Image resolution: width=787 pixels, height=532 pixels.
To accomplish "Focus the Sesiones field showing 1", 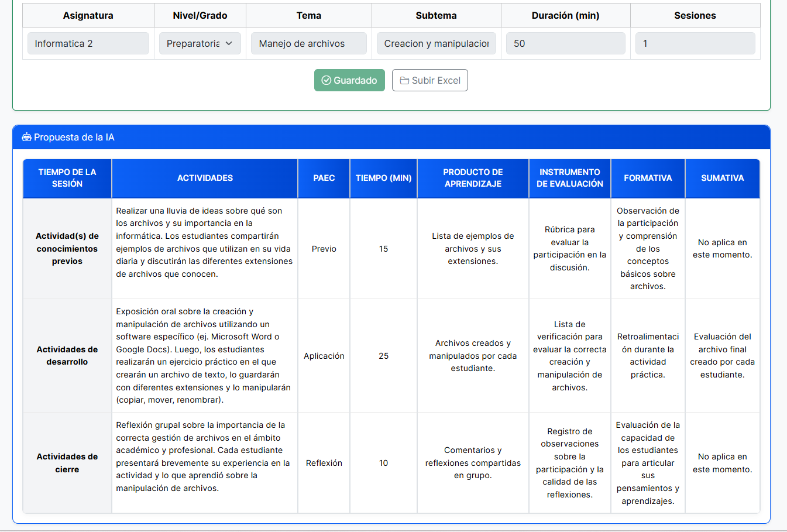I will [695, 44].
